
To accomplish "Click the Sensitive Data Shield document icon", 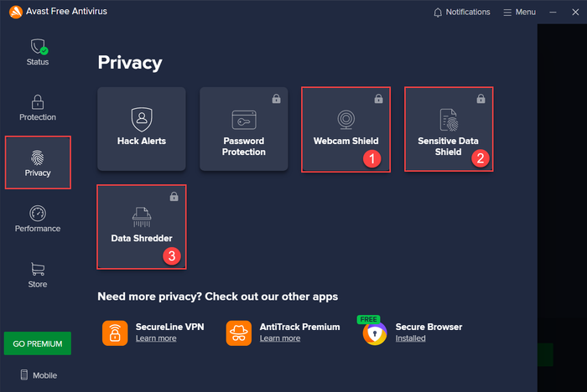I will pos(449,120).
